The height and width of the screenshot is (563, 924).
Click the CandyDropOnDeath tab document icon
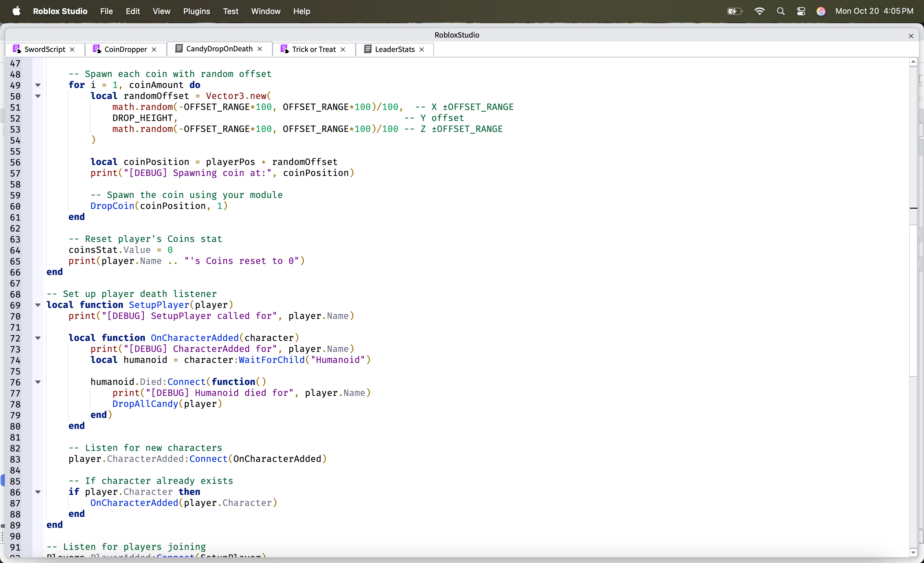(179, 49)
